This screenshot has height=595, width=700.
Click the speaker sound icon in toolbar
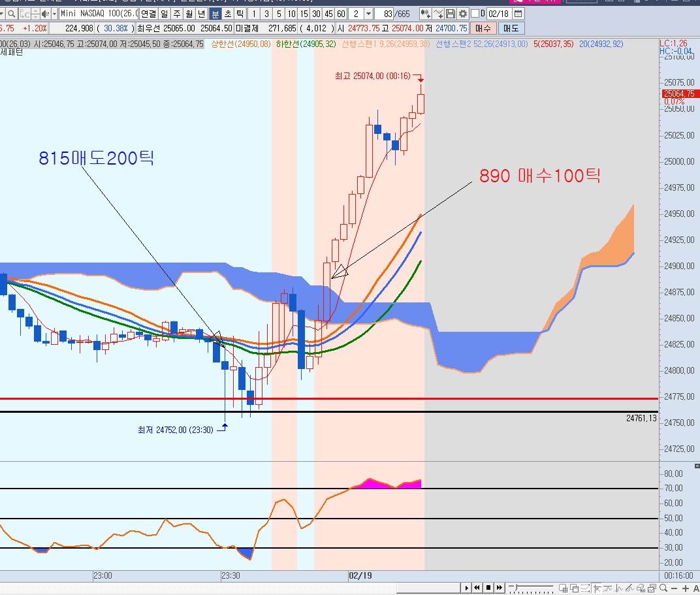tap(44, 14)
